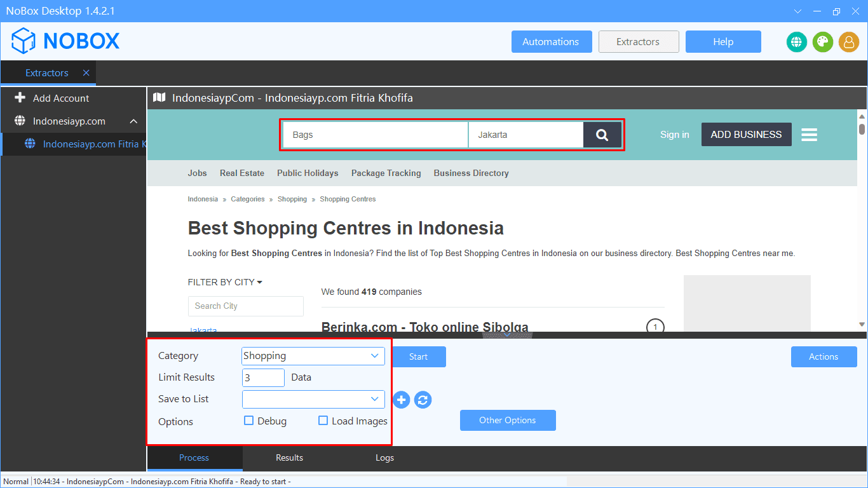
Task: Open the Actions button
Action: [824, 356]
